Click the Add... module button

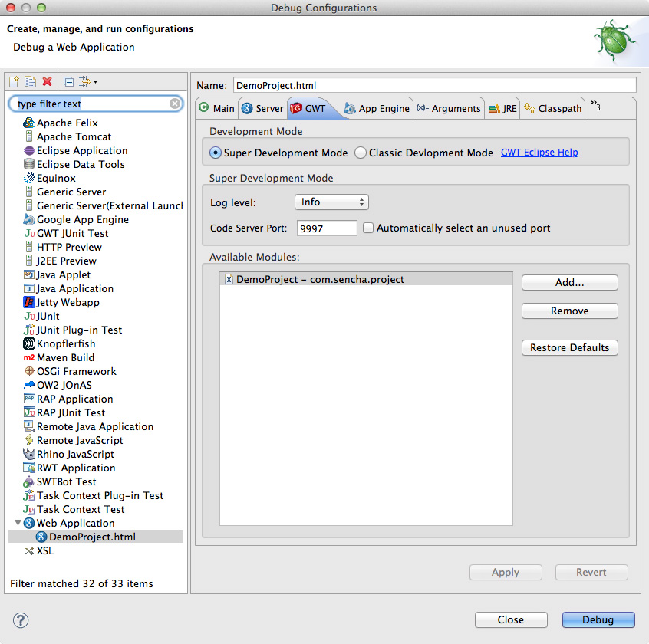pos(569,282)
